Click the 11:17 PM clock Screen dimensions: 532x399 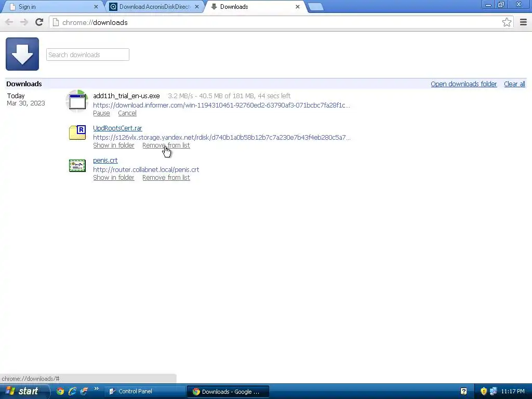[513, 391]
